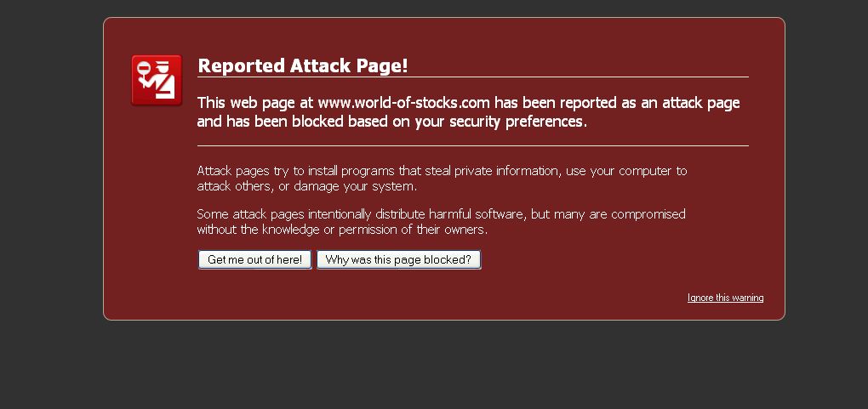Click the separator line above the description
This screenshot has height=409, width=868.
(473, 145)
